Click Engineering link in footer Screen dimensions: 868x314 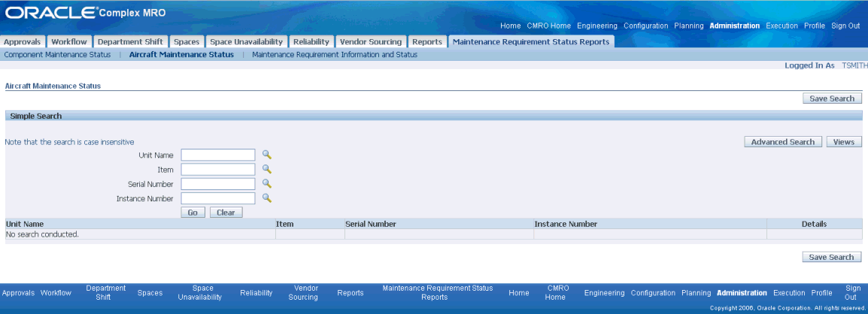[x=605, y=293]
